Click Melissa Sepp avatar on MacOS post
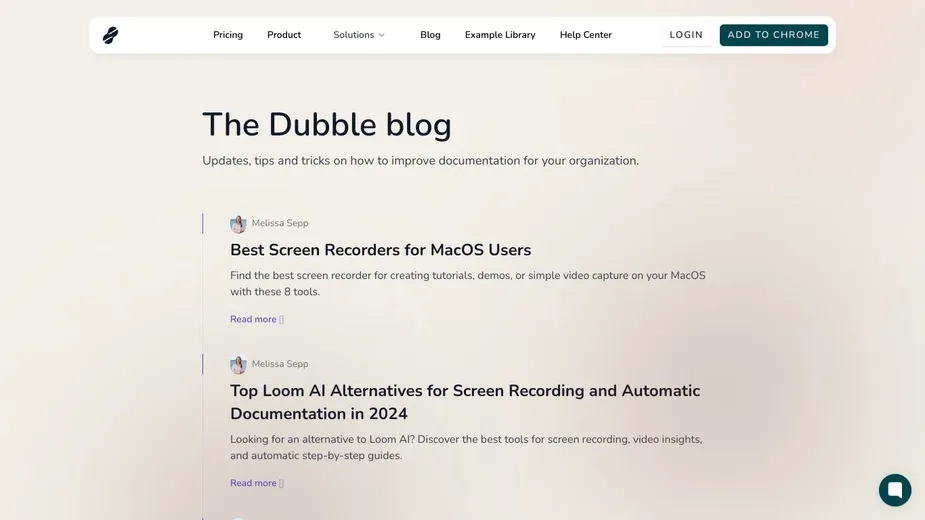This screenshot has width=925, height=520. tap(238, 224)
